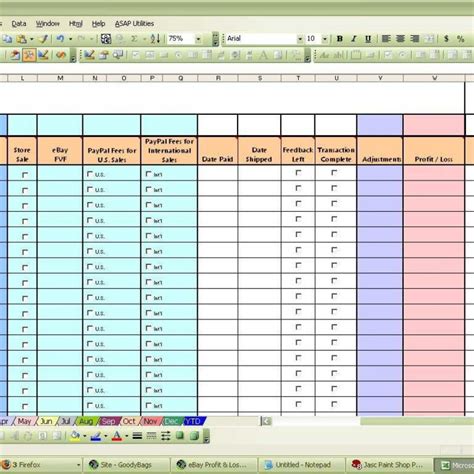The image size is (474, 474).
Task: Switch to the May sheet tab
Action: click(24, 421)
